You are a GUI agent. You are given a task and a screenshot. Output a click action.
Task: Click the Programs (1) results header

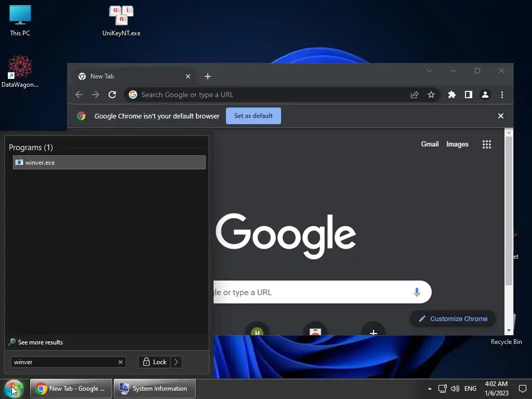pos(31,147)
